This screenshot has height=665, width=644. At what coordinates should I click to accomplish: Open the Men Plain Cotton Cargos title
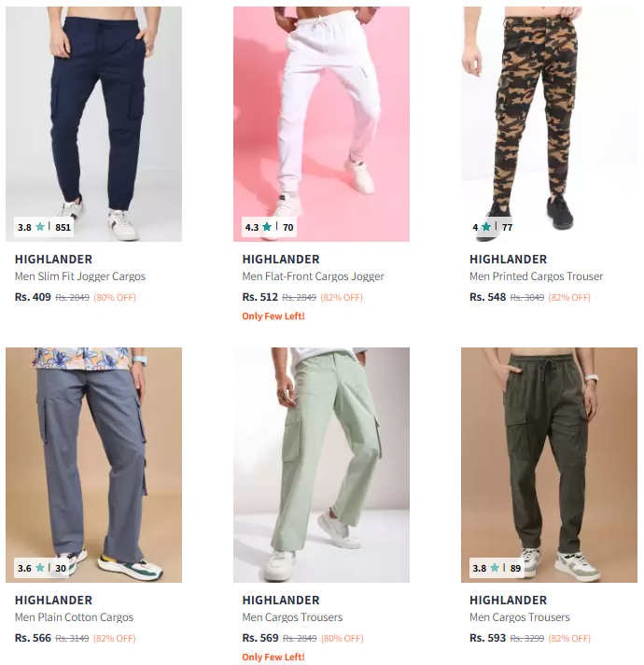[x=74, y=617]
